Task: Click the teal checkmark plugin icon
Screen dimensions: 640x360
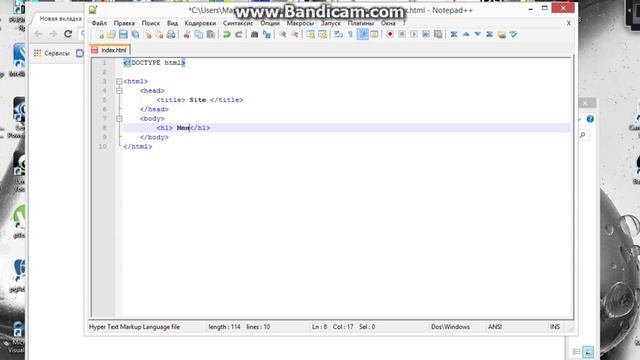Action: click(x=513, y=35)
